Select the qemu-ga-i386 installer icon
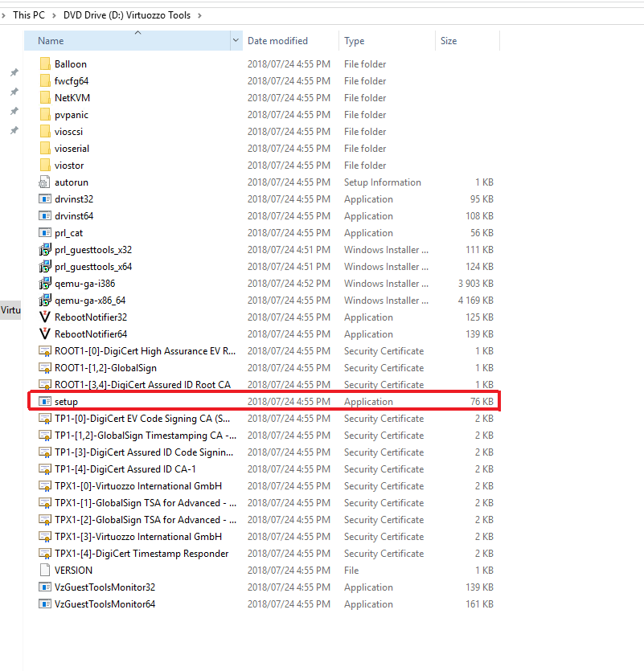Image resolution: width=644 pixels, height=671 pixels. click(45, 284)
